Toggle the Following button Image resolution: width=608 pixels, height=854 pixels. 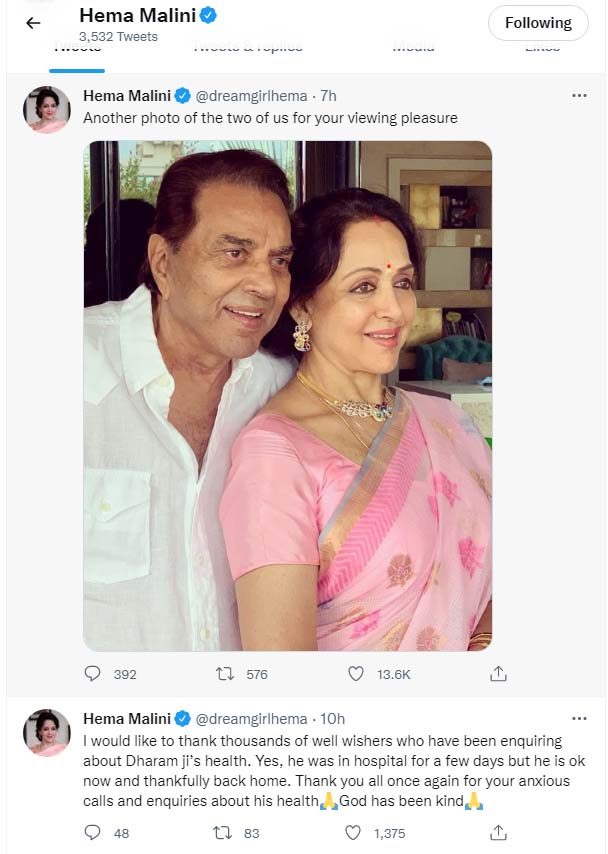click(x=538, y=23)
